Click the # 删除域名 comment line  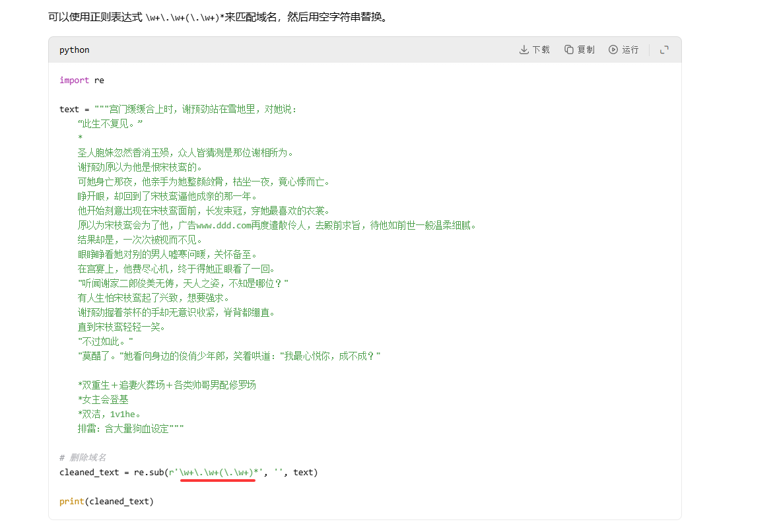[83, 457]
